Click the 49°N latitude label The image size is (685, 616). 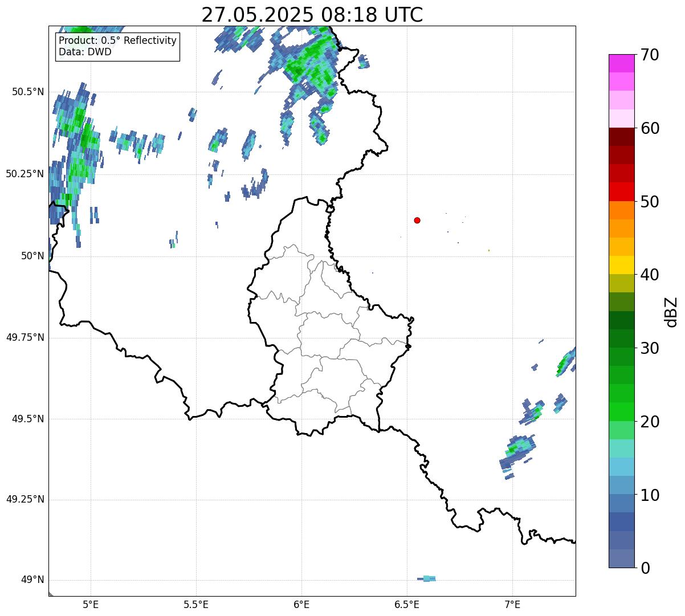click(x=32, y=580)
